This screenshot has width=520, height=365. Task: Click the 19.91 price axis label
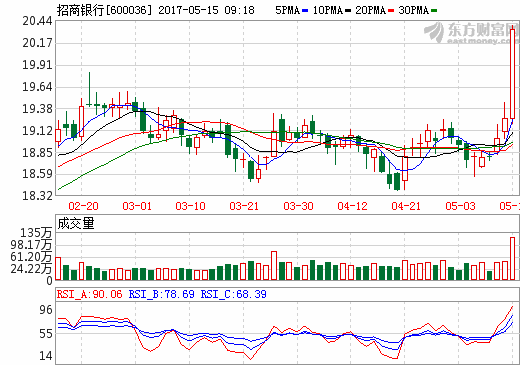(x=37, y=65)
